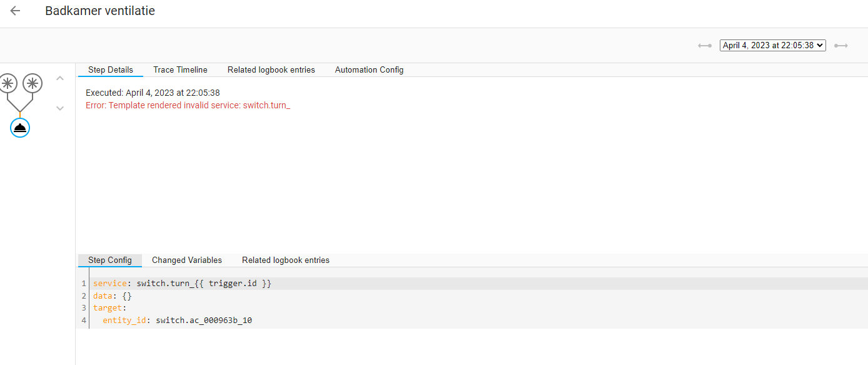Go to the newer trace arrow right of the date

click(841, 46)
